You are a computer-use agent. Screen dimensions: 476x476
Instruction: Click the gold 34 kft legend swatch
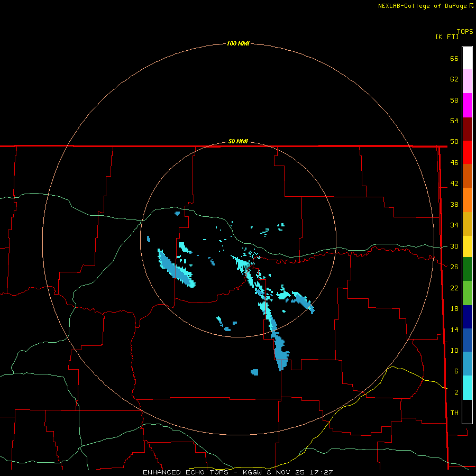[x=467, y=224]
